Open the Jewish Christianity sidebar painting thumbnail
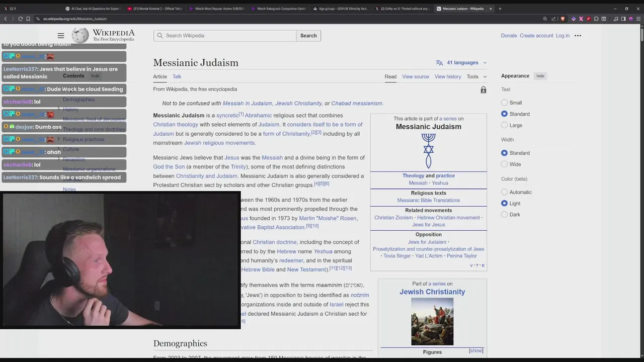Image resolution: width=644 pixels, height=362 pixels. point(432,322)
